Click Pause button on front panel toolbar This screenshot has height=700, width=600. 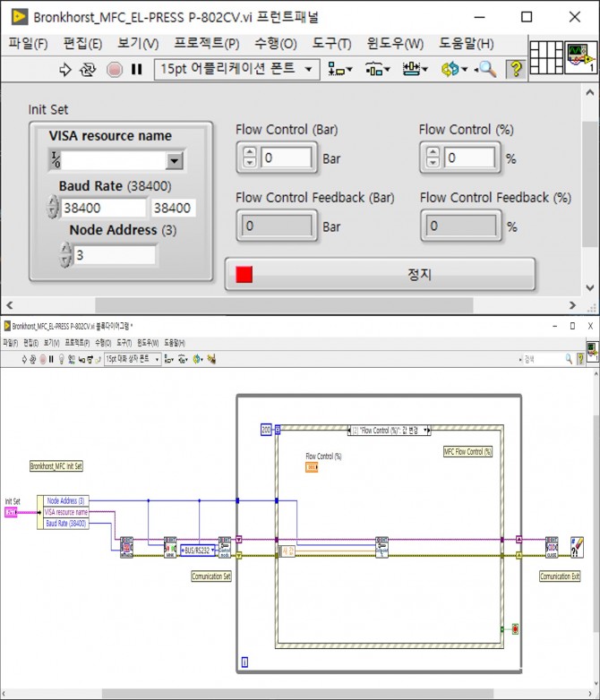[x=137, y=69]
